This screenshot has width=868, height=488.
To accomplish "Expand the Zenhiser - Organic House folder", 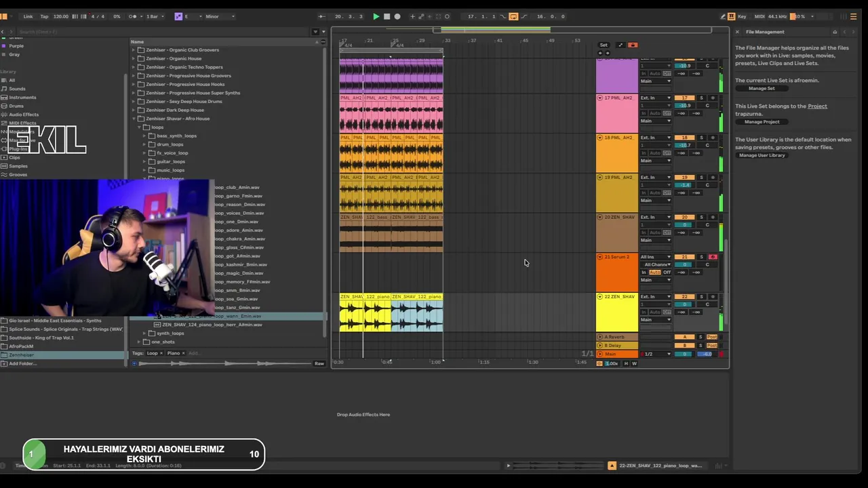I will click(134, 58).
